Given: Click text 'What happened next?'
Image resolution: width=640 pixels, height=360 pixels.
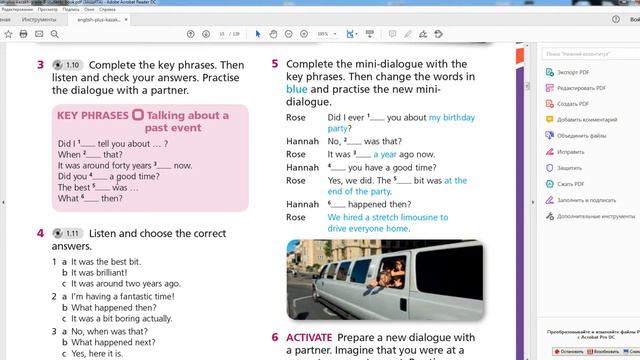Looking at the screenshot, I should [x=113, y=342].
